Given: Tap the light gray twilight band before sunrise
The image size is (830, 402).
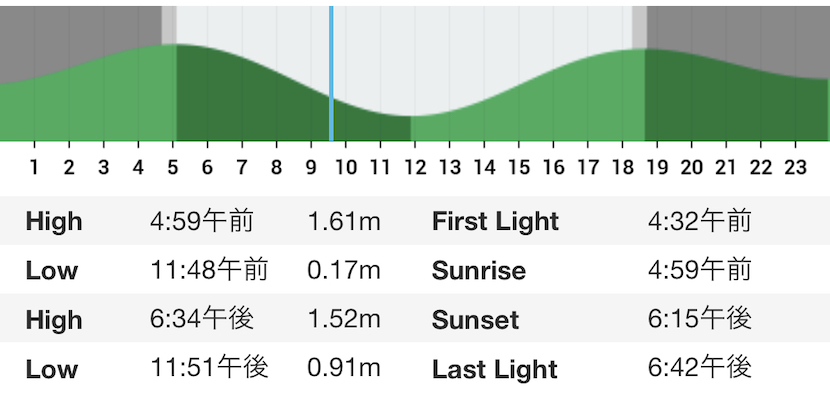Looking at the screenshot, I should tap(169, 25).
